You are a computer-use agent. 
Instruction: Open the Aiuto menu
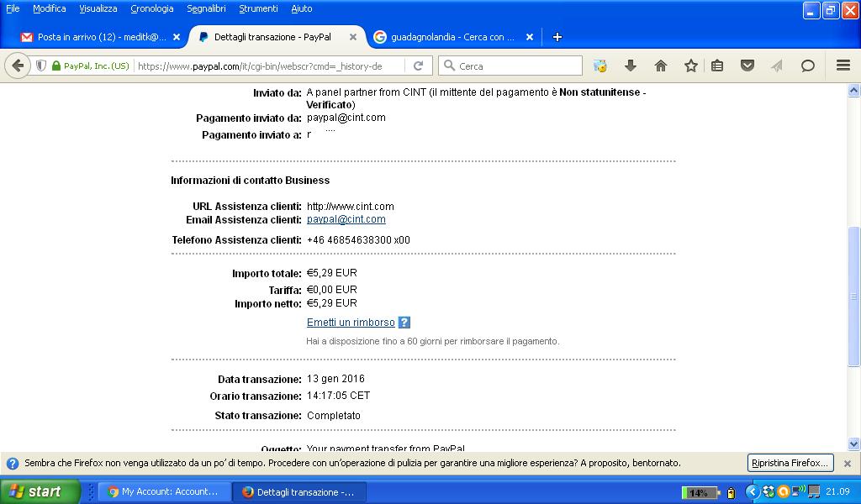coord(302,8)
